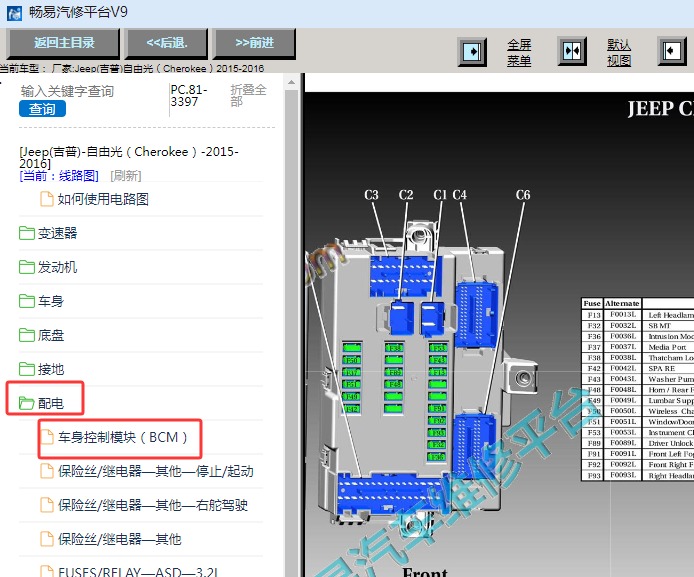
Task: Click page icon beside 保险丝/继电器—其他—右舵驾驶
Action: (46, 505)
